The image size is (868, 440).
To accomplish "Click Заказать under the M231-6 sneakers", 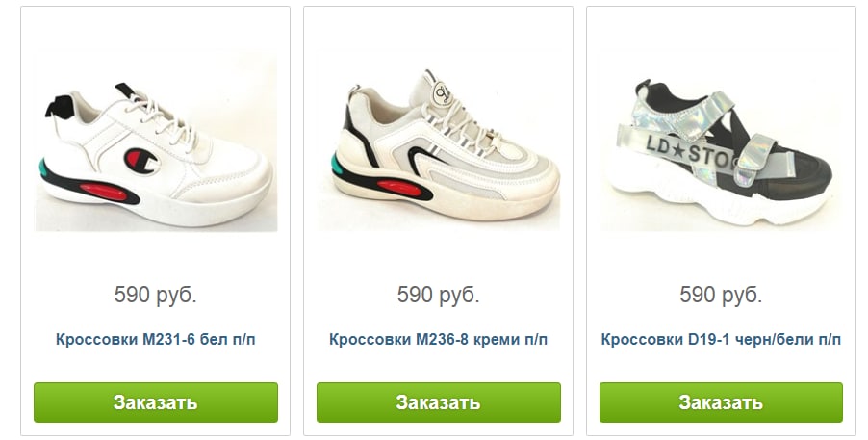I will click(x=156, y=402).
